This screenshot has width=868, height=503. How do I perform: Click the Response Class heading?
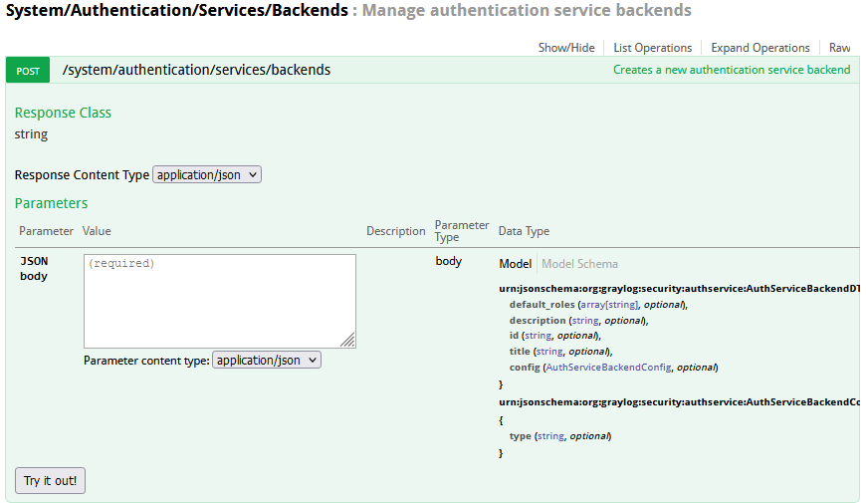click(63, 113)
